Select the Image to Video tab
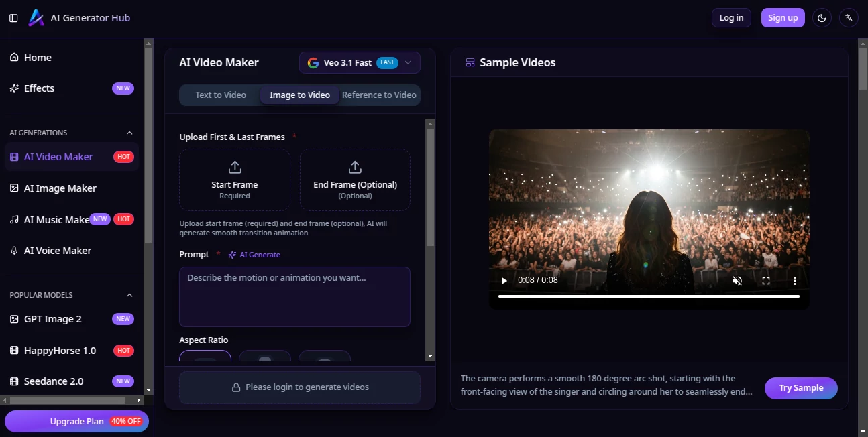 (300, 95)
